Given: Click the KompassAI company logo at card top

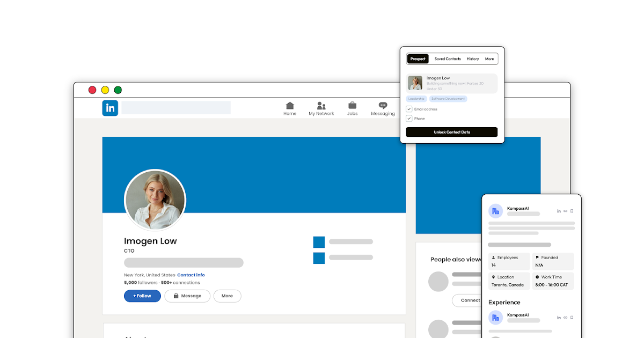Looking at the screenshot, I should tap(495, 211).
